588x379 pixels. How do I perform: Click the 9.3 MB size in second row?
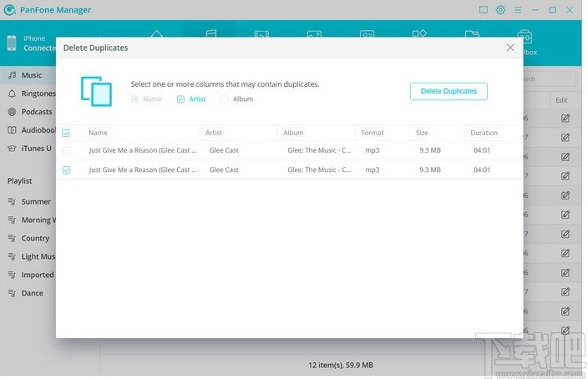point(430,169)
